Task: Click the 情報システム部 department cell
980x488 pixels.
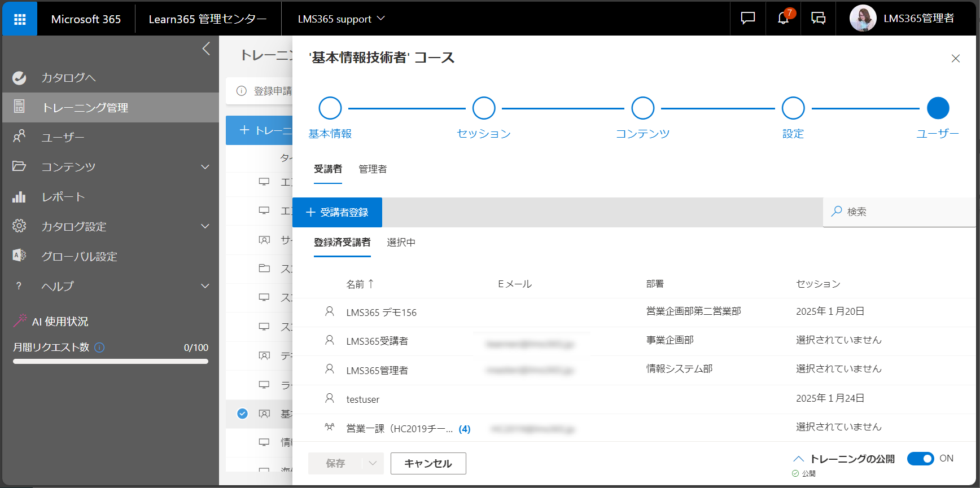Action: [x=679, y=369]
